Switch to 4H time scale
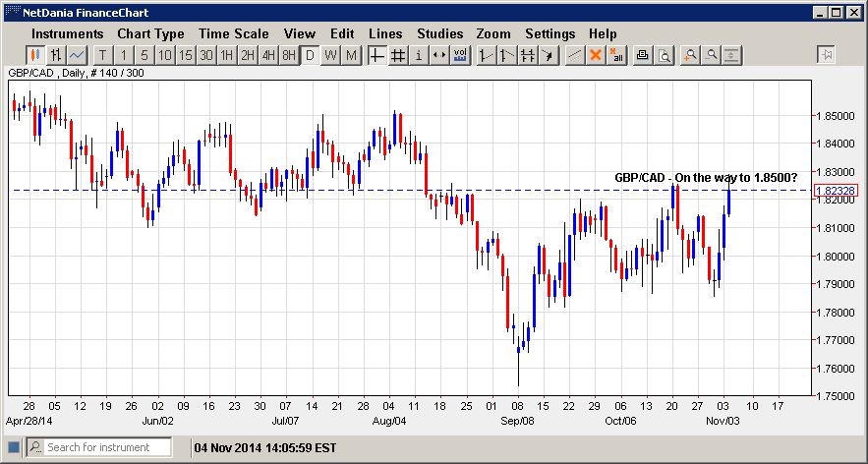868x464 pixels. tap(268, 55)
